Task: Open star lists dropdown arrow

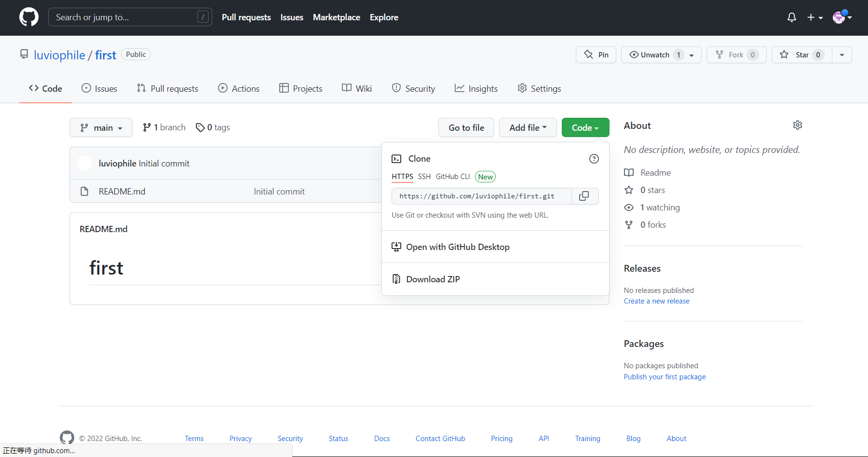Action: tap(842, 55)
